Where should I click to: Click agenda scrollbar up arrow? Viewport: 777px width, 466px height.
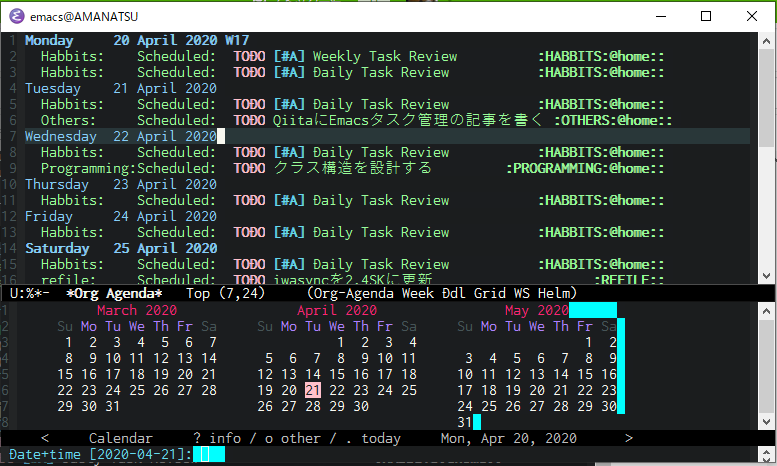coord(767,41)
